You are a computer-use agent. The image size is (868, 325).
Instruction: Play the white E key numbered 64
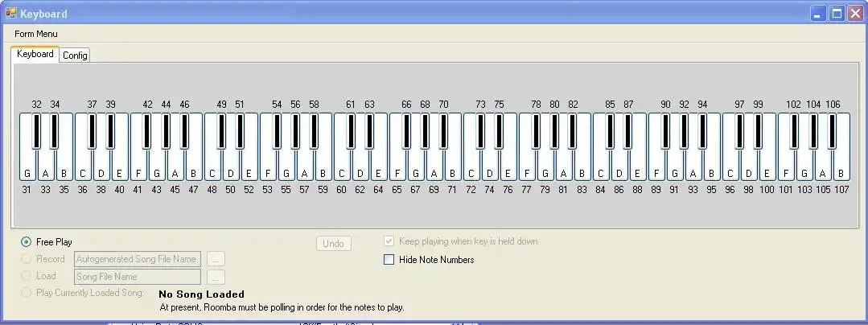379,166
